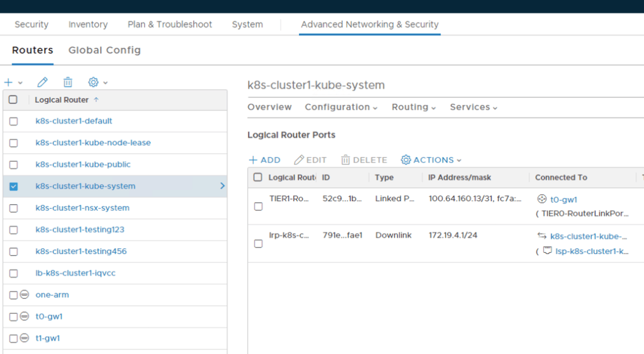This screenshot has width=644, height=354.
Task: Click the sort arrow on Logical Router column
Action: click(x=96, y=100)
